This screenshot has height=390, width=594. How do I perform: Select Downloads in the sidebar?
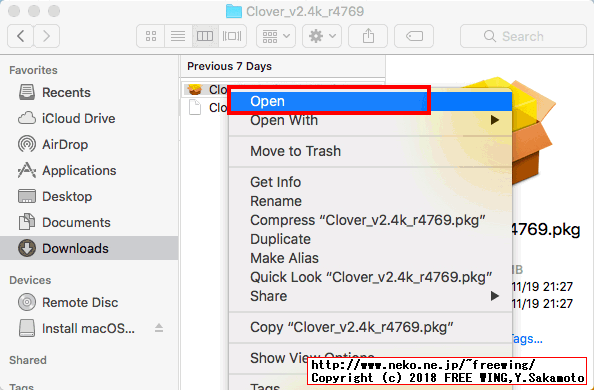(89, 248)
